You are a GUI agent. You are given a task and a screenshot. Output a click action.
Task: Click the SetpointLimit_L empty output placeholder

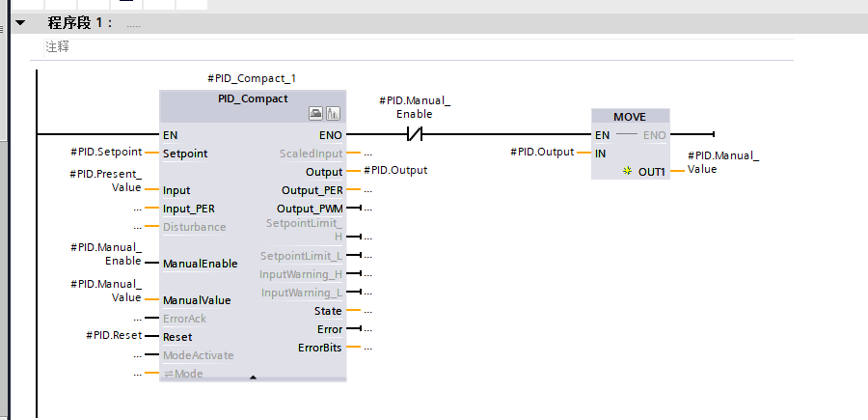click(368, 257)
